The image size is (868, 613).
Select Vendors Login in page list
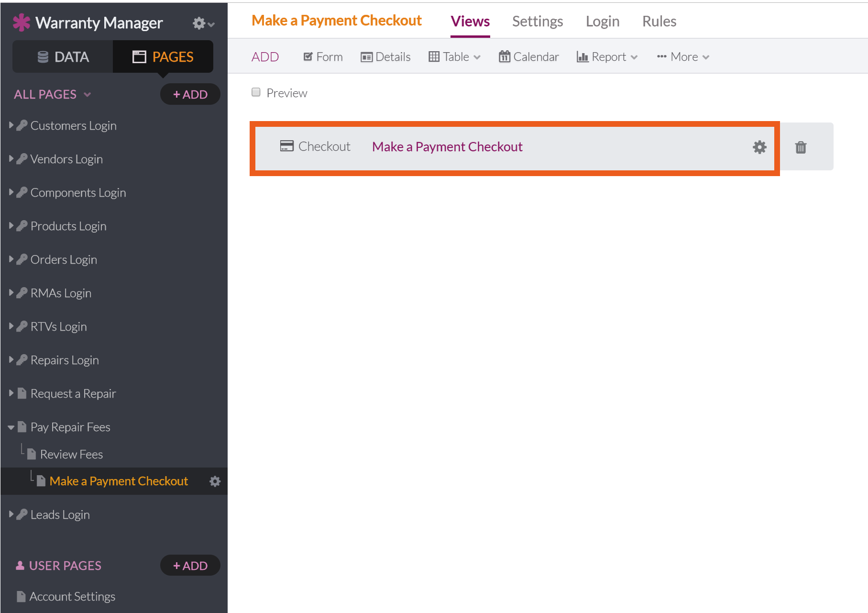66,159
